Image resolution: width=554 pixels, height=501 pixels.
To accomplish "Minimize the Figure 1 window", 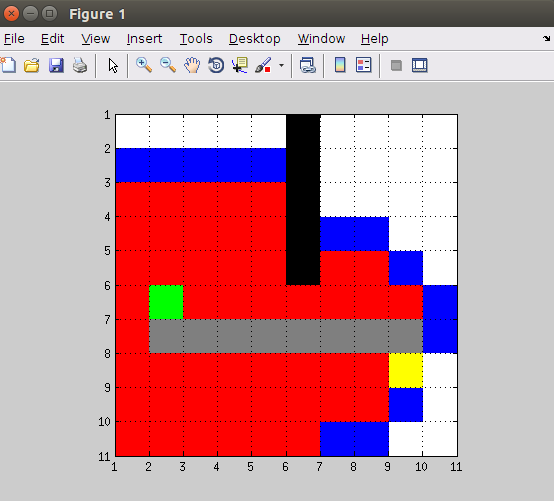I will click(30, 14).
